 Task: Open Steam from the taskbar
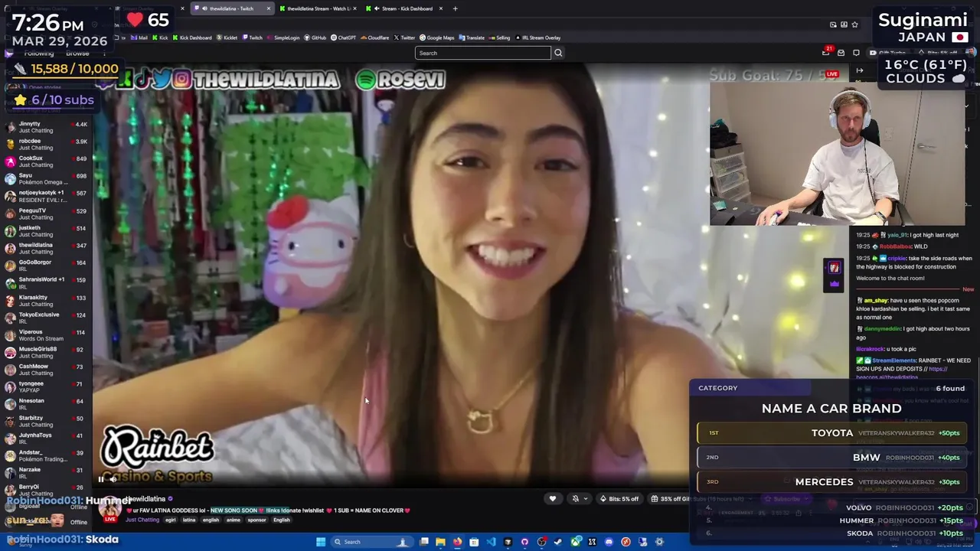(557, 542)
